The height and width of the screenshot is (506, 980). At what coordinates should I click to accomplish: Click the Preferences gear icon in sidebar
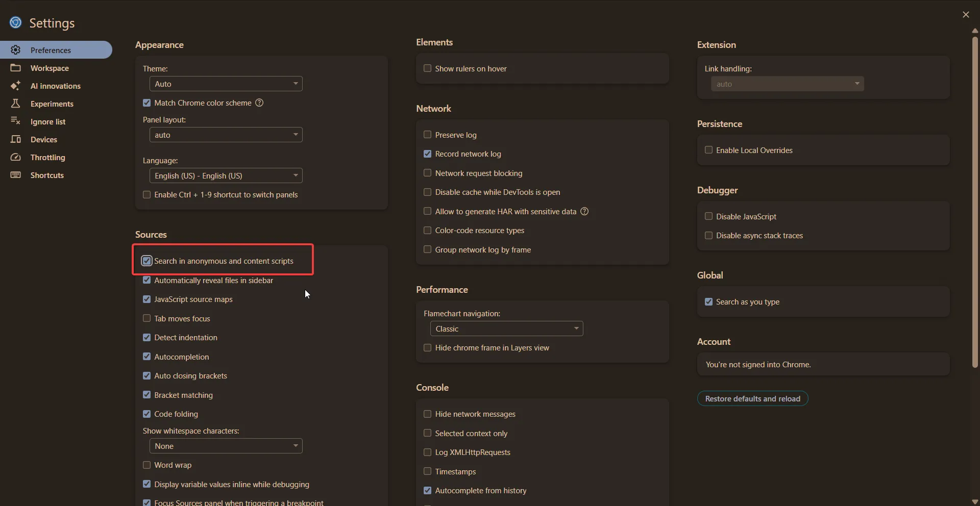point(15,50)
